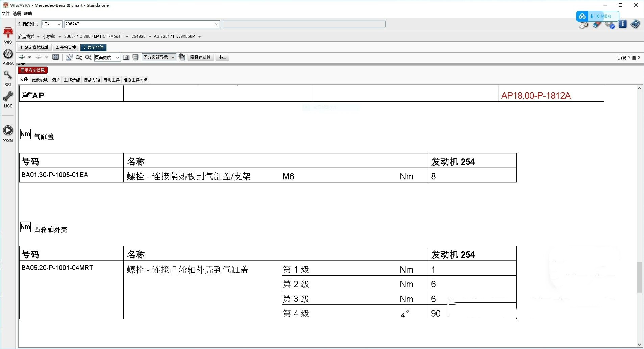Switch to 工作步骤 tab

(x=72, y=80)
